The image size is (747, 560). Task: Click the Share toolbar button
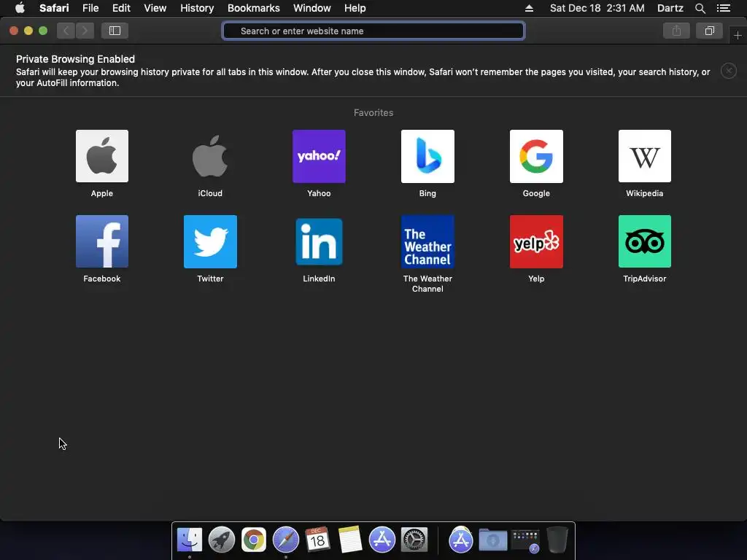[676, 31]
